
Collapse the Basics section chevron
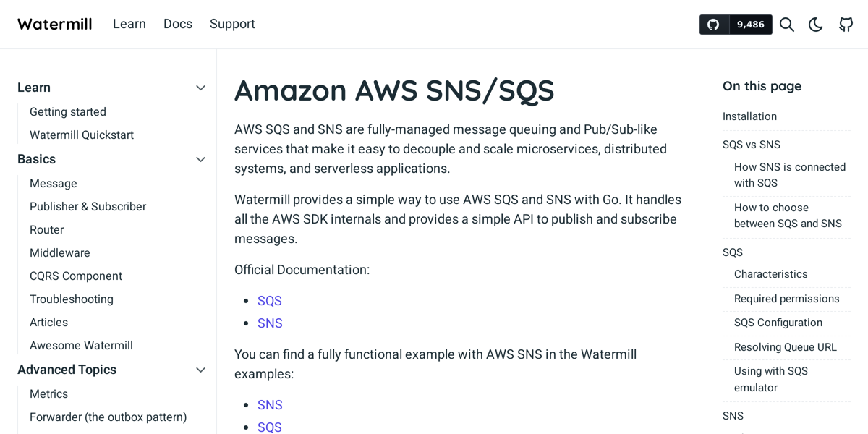click(x=200, y=159)
